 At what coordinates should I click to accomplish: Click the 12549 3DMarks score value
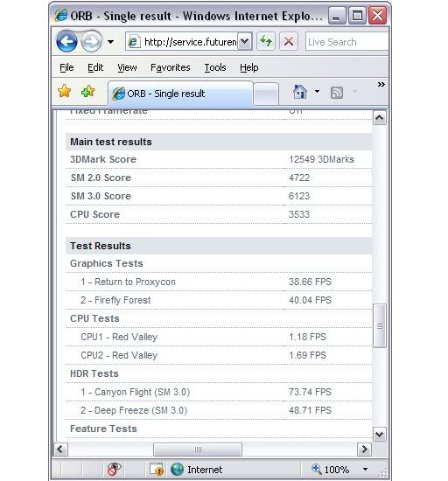(321, 159)
